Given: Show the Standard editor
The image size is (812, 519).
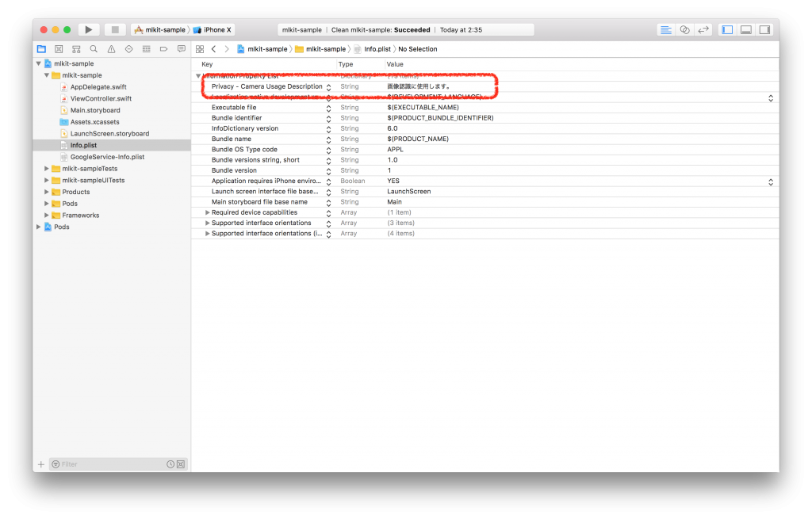Looking at the screenshot, I should (666, 30).
